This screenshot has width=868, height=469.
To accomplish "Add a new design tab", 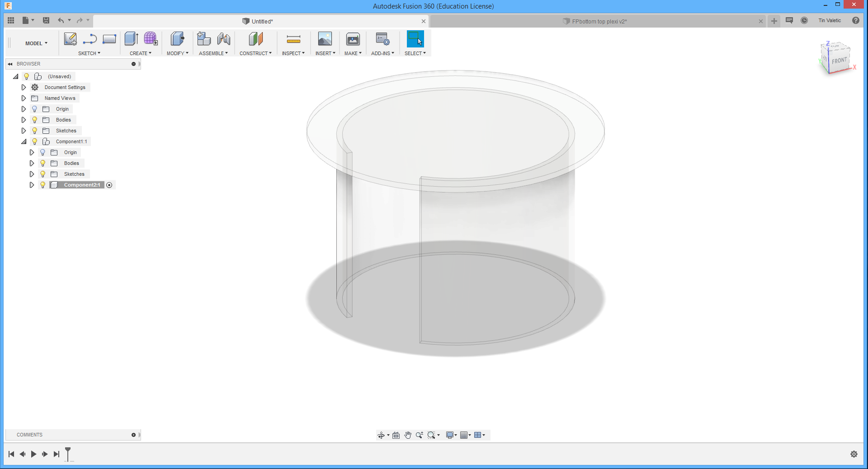I will click(x=774, y=21).
